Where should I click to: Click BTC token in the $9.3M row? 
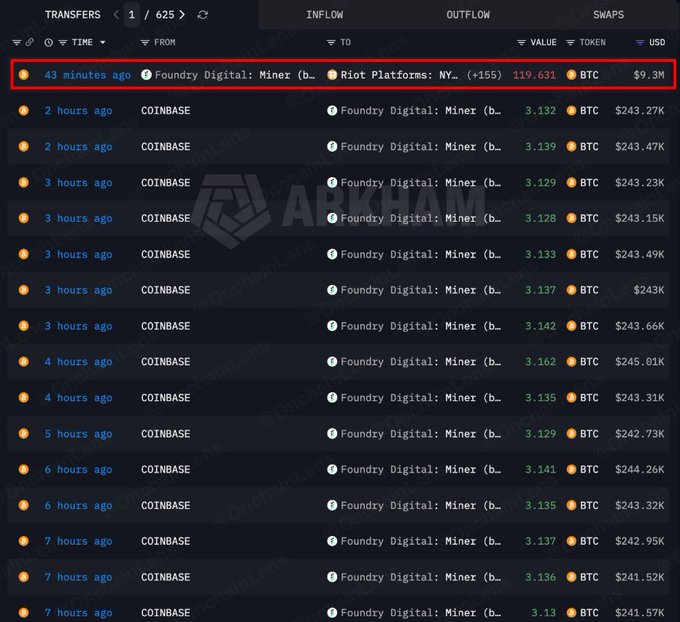[589, 75]
